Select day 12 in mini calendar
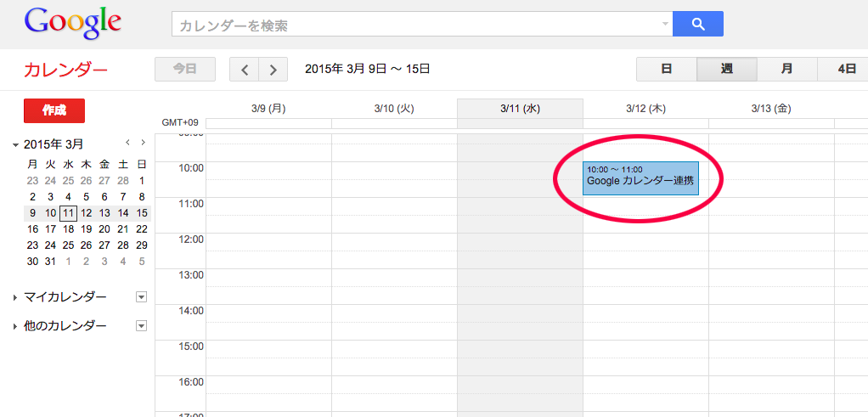868x417 pixels. [87, 213]
